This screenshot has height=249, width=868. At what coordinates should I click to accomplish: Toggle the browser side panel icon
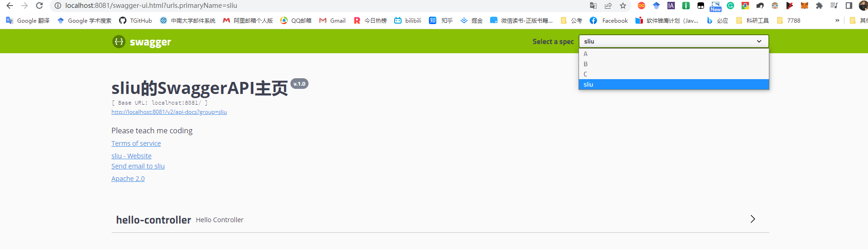pos(849,6)
